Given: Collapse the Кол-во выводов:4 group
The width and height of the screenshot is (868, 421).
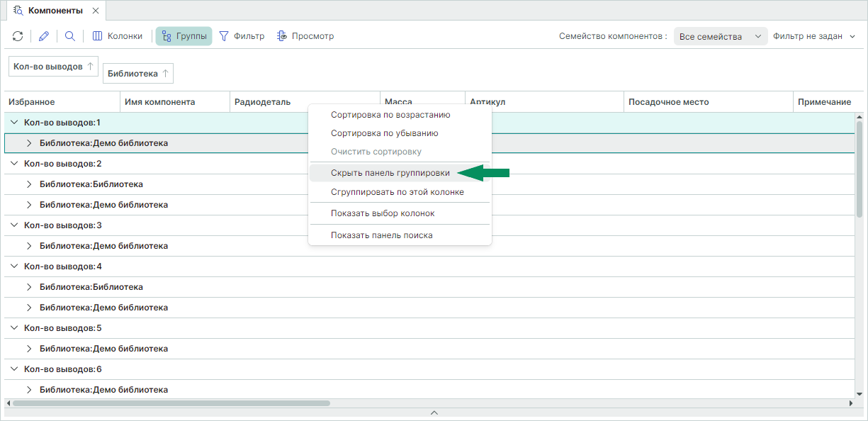Looking at the screenshot, I should point(14,266).
